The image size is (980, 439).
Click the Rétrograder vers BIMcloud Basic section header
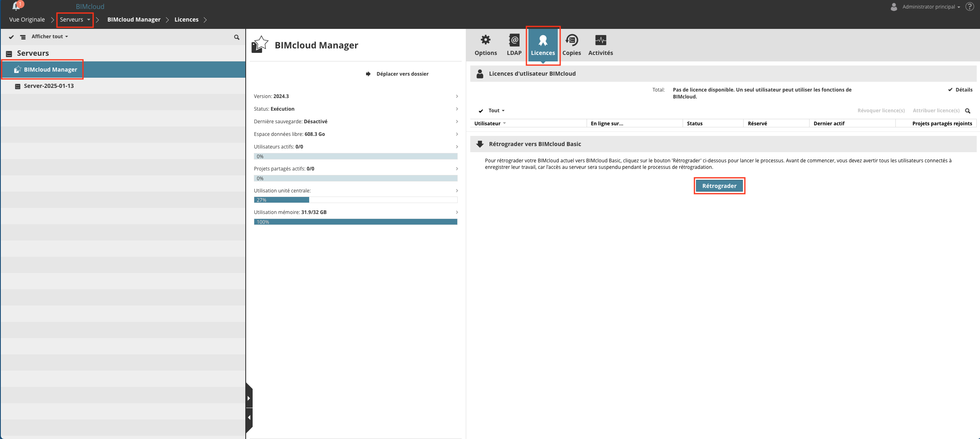click(x=723, y=144)
